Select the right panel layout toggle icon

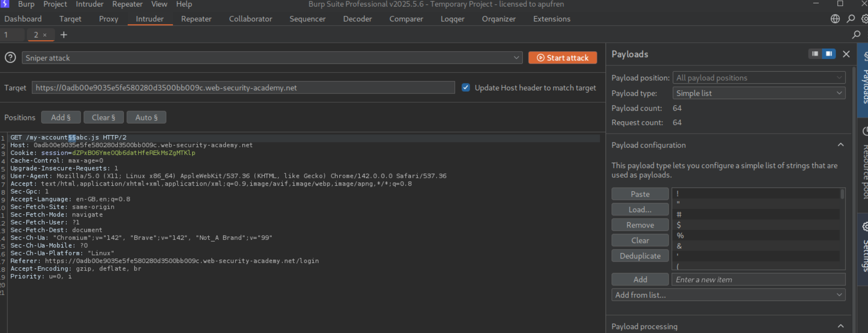click(829, 54)
